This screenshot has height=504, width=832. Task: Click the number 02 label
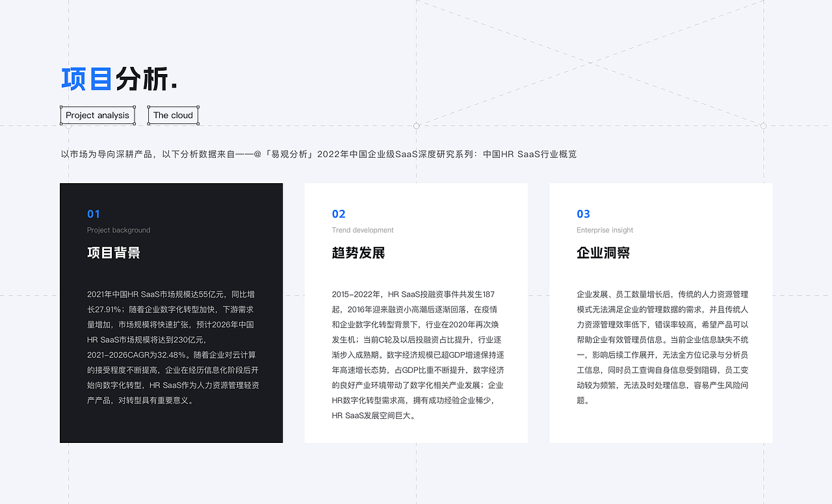point(339,214)
